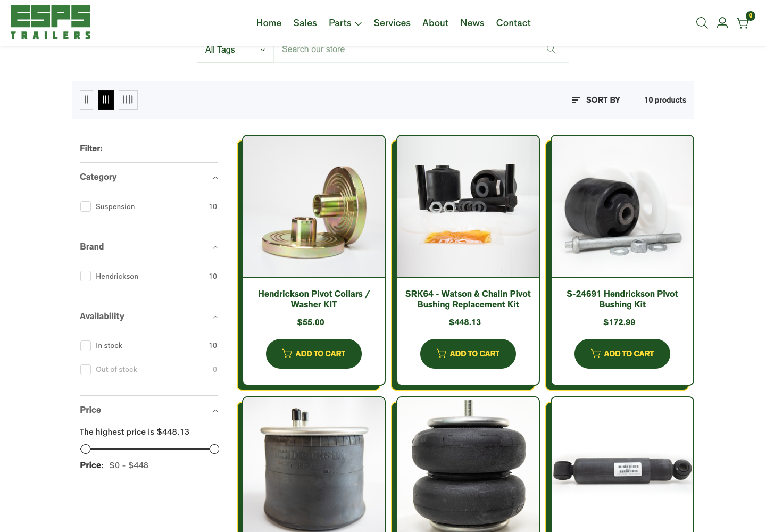
Task: Add Hendrickson Pivot Collars kit to cart
Action: click(314, 354)
